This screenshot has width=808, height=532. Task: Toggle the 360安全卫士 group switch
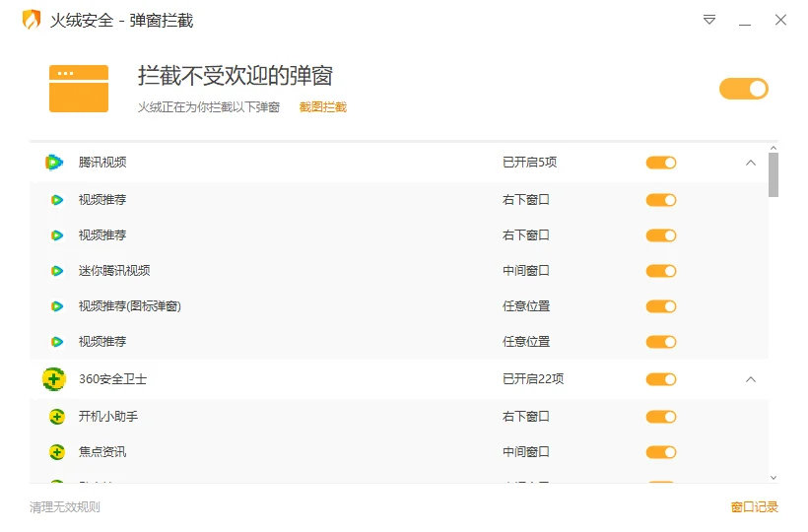tap(661, 379)
